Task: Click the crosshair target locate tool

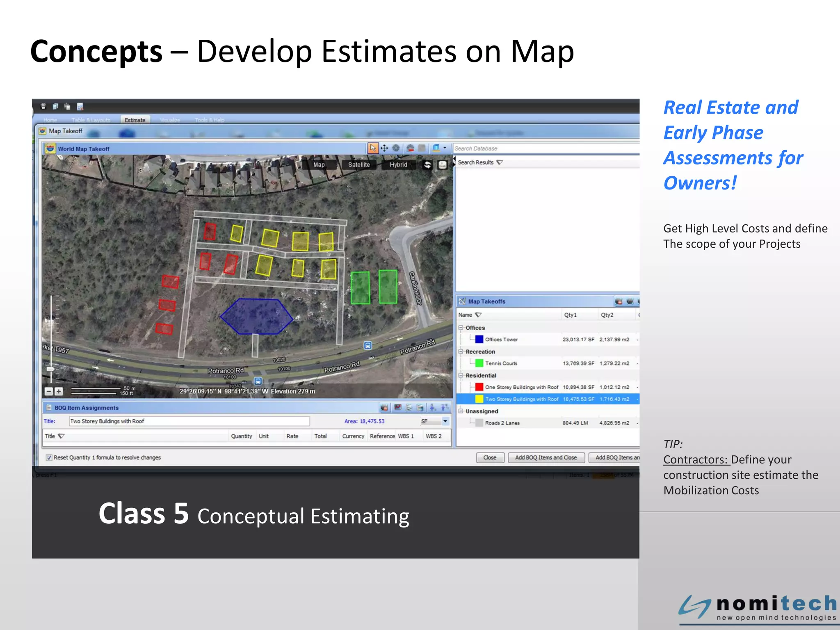Action: [396, 148]
